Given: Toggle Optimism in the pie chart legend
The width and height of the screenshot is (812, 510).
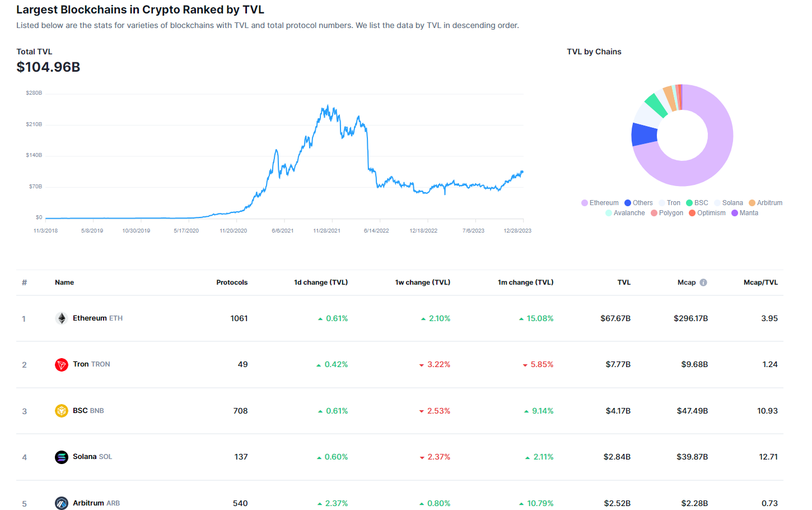Looking at the screenshot, I should [x=707, y=213].
